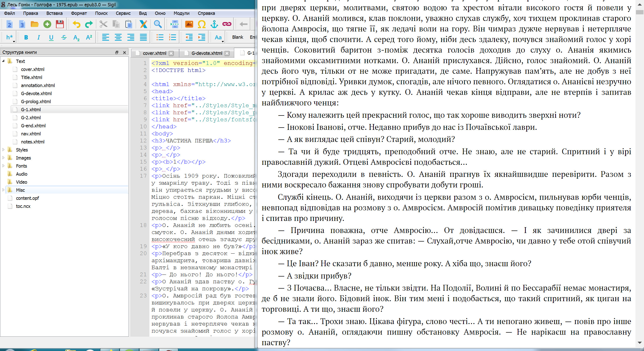
Task: Toggle bold formatting
Action: [x=26, y=37]
